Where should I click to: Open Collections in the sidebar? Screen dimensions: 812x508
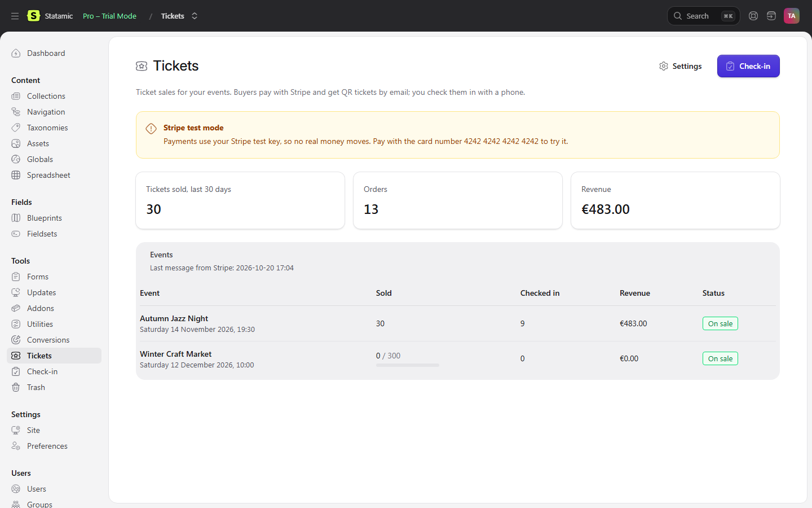click(54, 96)
